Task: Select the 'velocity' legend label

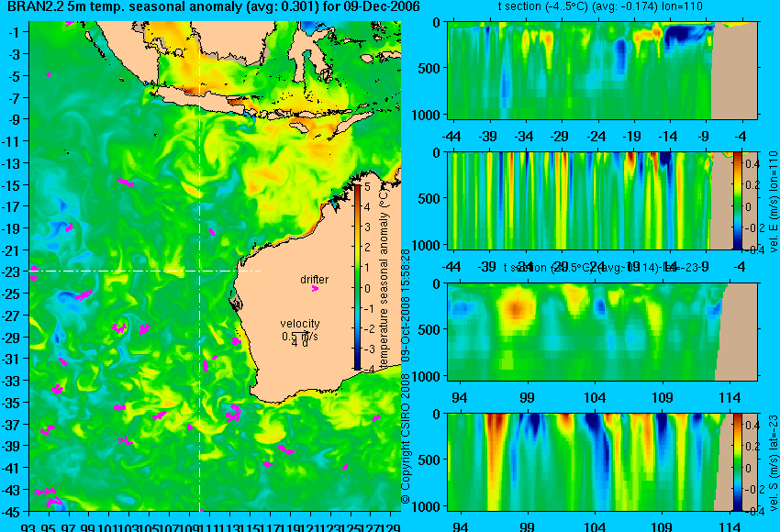Action: (x=300, y=324)
